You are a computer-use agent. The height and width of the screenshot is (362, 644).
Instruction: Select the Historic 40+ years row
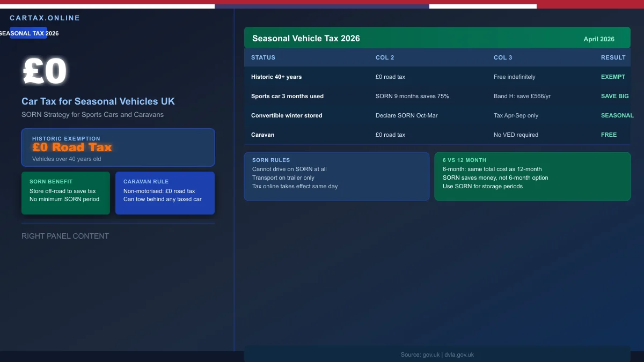point(276,77)
